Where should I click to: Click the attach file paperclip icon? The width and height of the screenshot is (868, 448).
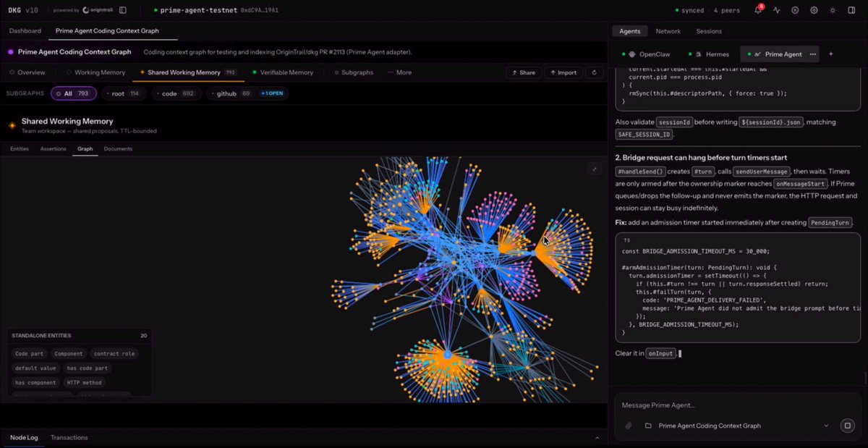(629, 426)
